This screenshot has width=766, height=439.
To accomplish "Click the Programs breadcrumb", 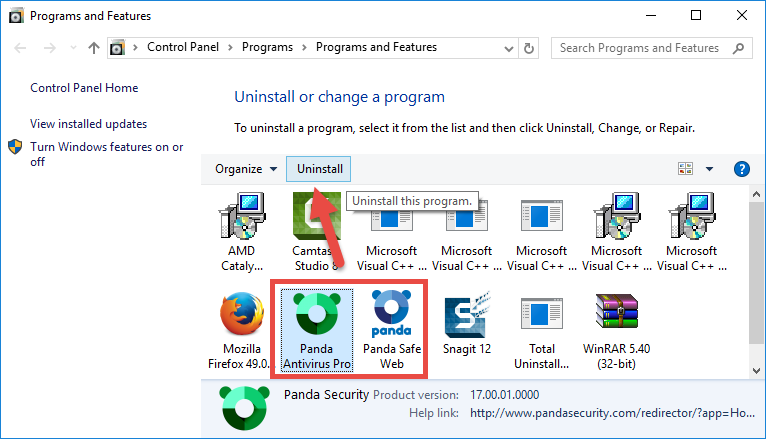I will 267,47.
